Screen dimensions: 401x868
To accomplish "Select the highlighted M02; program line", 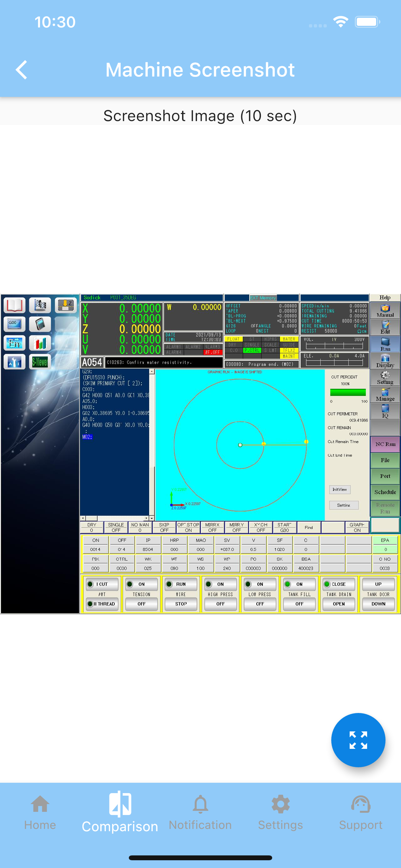I will 87,437.
